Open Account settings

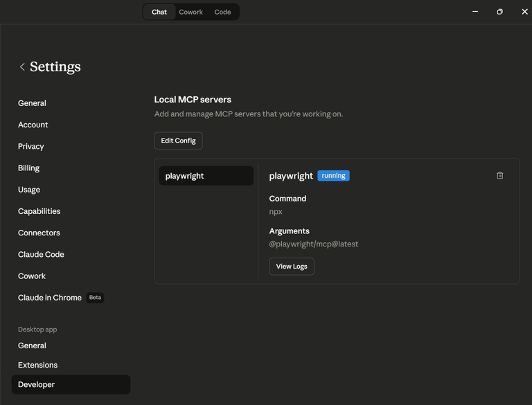(x=33, y=125)
